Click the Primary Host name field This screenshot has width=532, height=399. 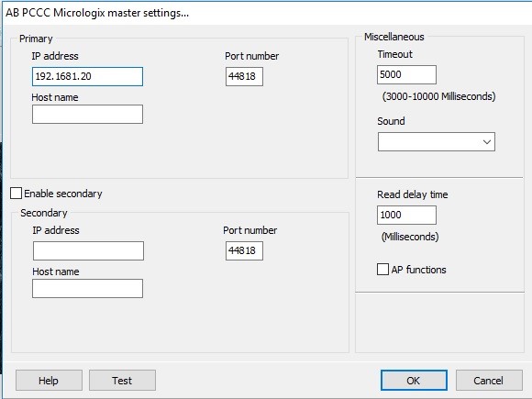[87, 114]
